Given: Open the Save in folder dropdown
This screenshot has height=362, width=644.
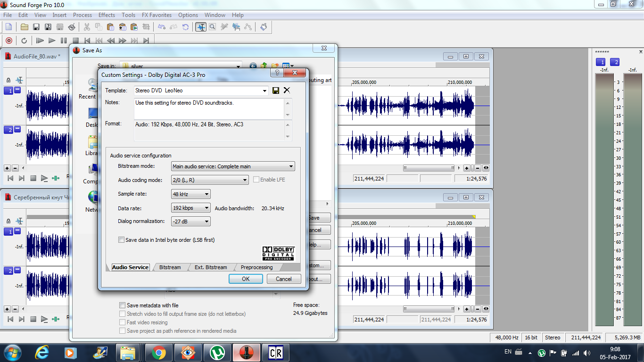Looking at the screenshot, I should tap(238, 66).
